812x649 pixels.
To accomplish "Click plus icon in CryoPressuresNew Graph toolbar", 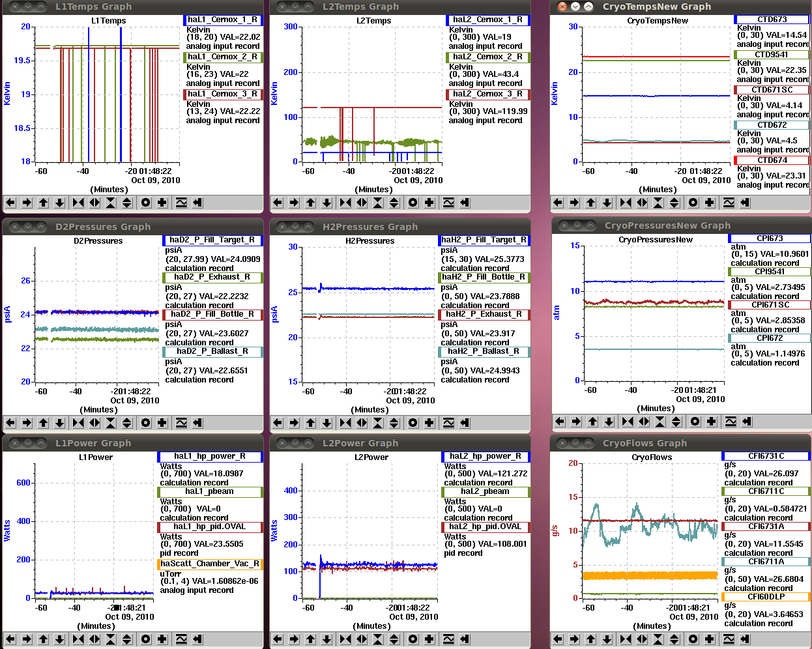I will [712, 422].
